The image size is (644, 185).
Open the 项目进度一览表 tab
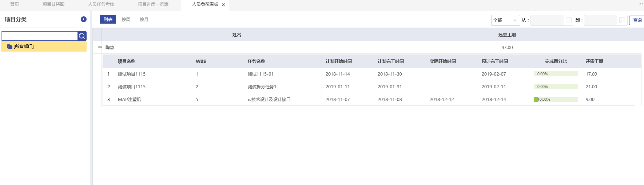click(x=153, y=4)
